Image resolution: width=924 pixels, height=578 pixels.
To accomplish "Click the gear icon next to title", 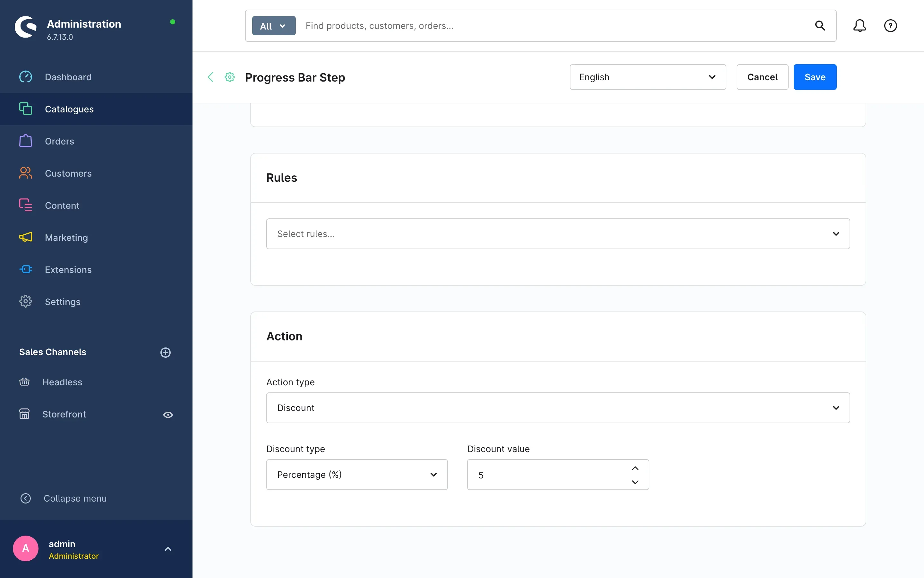I will 229,77.
